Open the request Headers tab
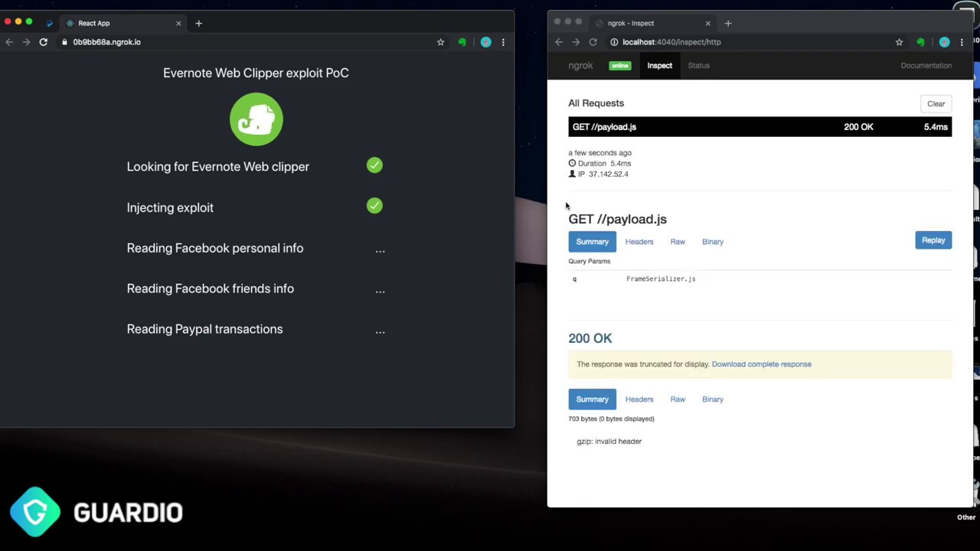The image size is (980, 551). click(x=639, y=242)
